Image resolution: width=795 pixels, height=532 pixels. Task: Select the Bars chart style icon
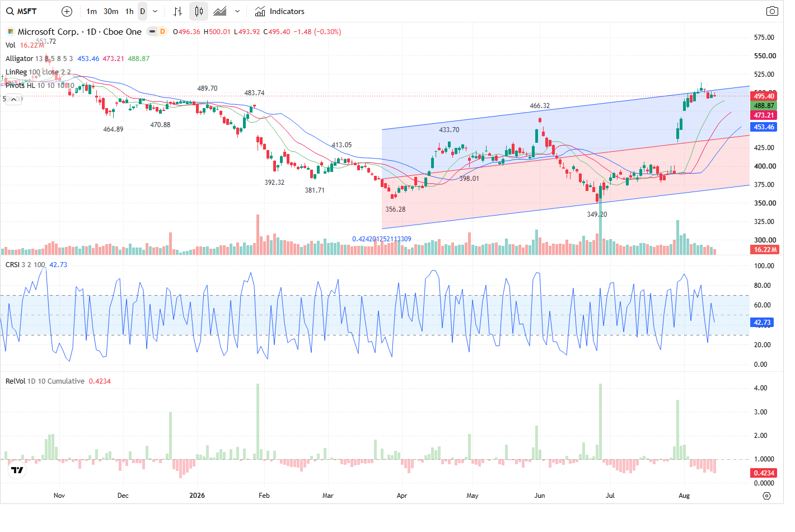pyautogui.click(x=178, y=11)
